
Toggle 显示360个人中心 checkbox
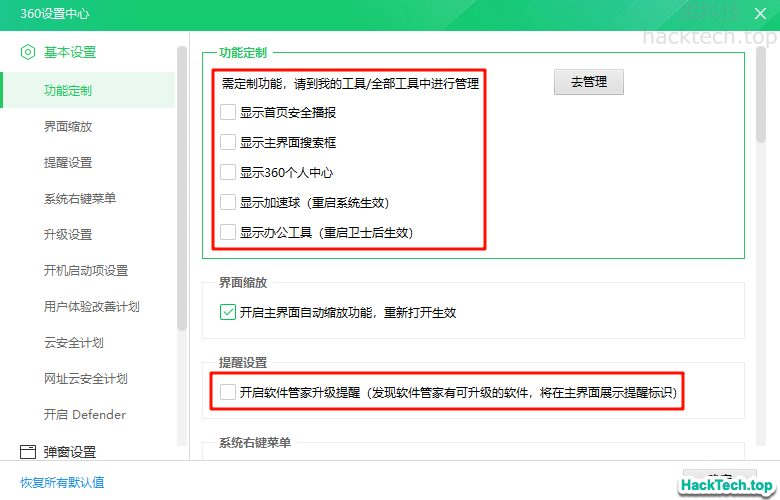(228, 173)
